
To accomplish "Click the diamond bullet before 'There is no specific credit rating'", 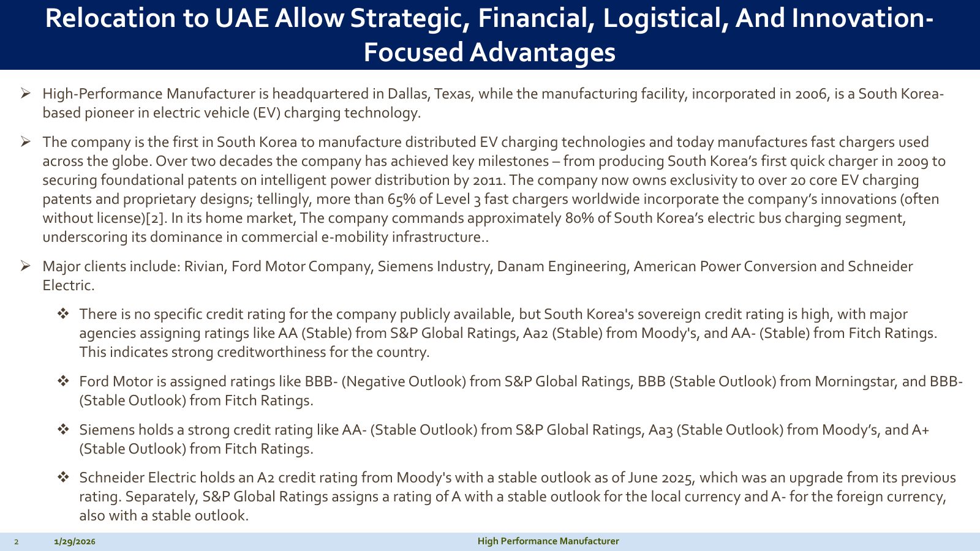I will point(63,314).
